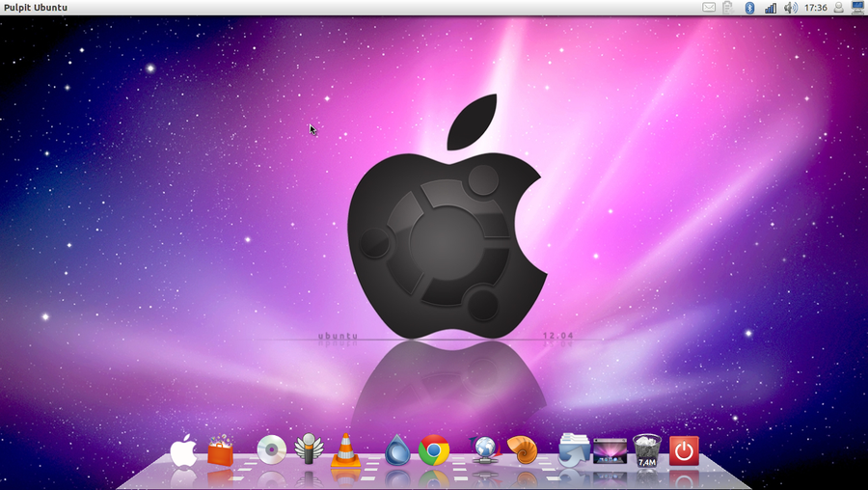Open the network signal bars indicator

pyautogui.click(x=770, y=8)
